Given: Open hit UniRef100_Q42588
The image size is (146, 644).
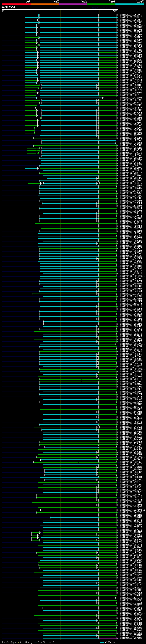Looking at the screenshot, I should tap(131, 22).
